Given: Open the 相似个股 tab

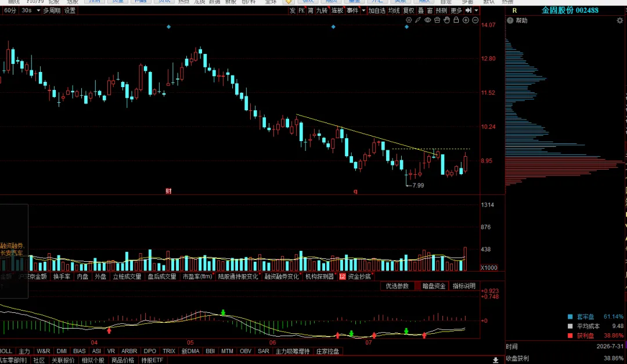Looking at the screenshot, I should (93, 361).
